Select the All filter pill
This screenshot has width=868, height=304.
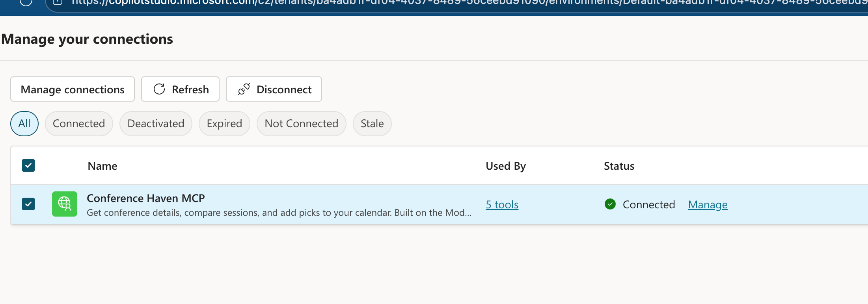coord(24,124)
